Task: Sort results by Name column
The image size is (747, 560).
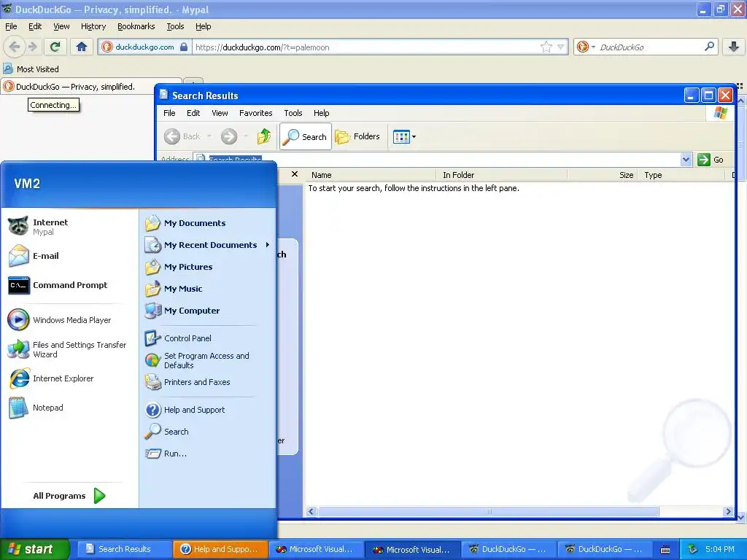Action: tap(371, 175)
